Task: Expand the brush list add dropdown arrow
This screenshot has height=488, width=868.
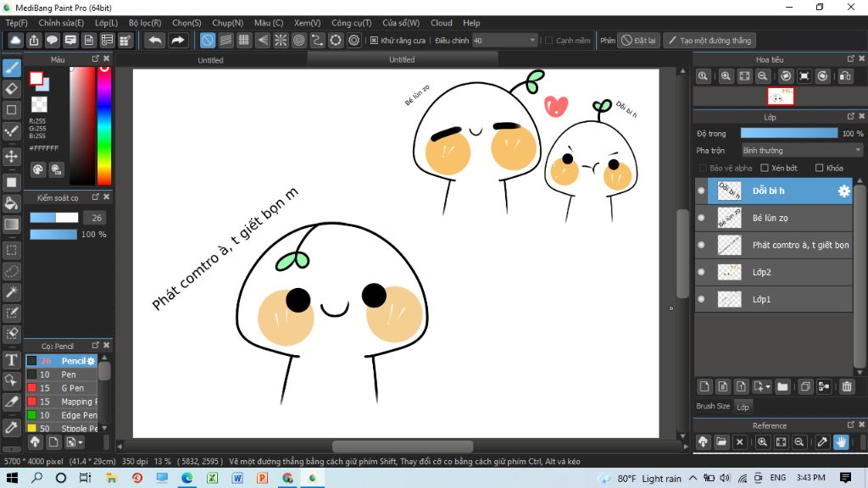Action: point(81,442)
